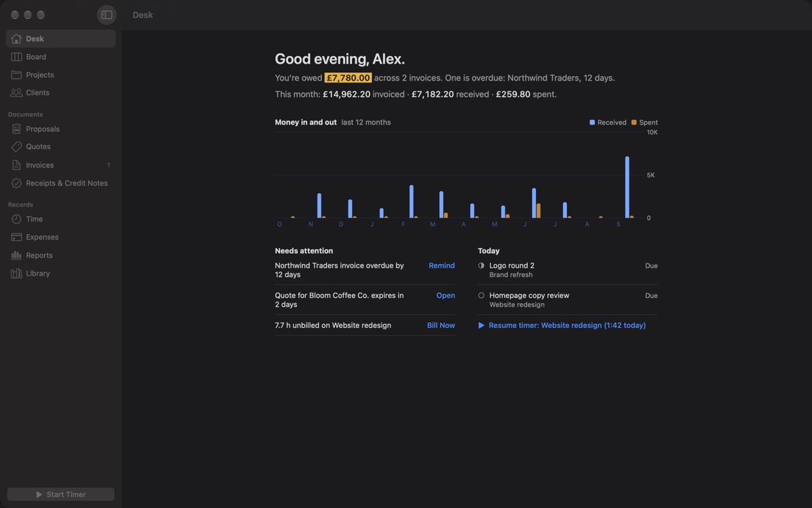Select Clients in the sidebar
Image resolution: width=812 pixels, height=508 pixels.
37,93
